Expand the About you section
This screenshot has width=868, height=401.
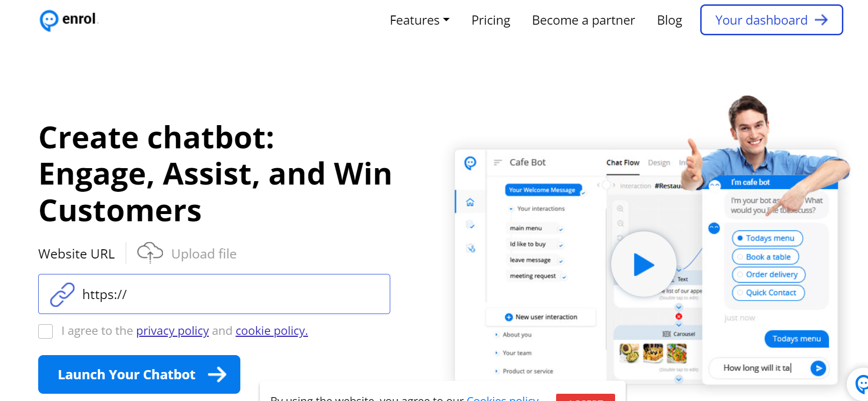(496, 334)
